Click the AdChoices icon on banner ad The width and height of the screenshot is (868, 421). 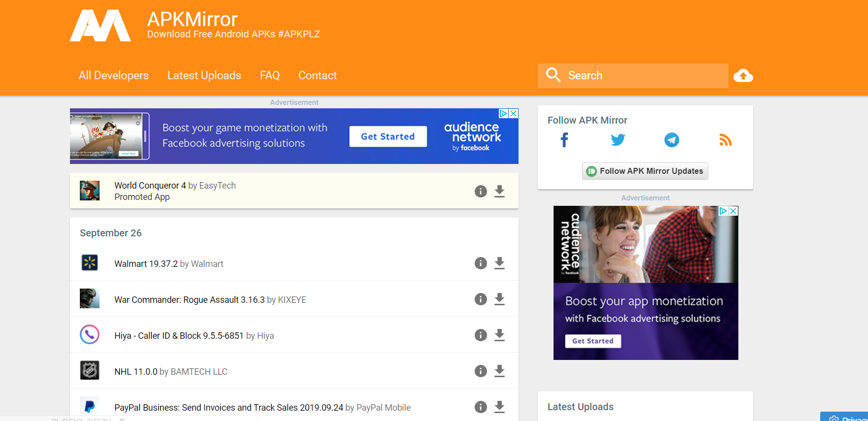[504, 113]
